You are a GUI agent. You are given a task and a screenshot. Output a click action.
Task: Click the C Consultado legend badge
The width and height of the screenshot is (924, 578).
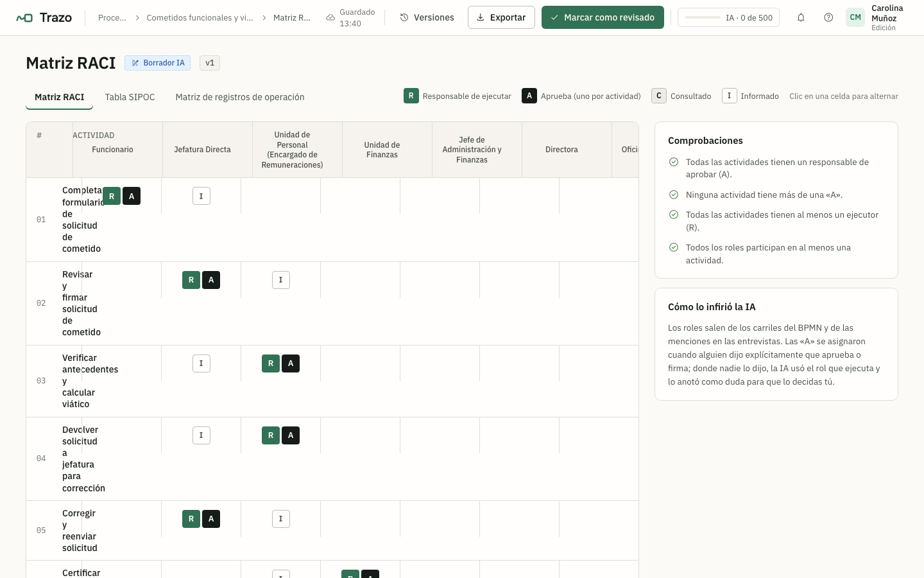coord(659,96)
